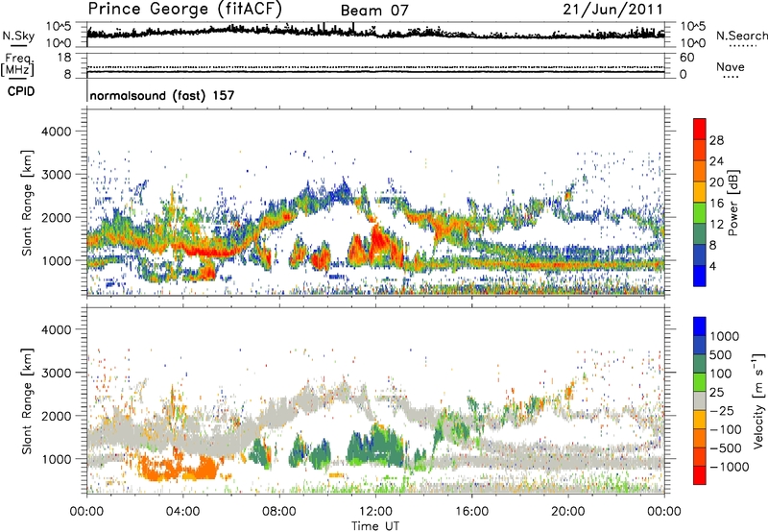
Task: Click the Power colorbar label '4'
Action: click(x=712, y=267)
